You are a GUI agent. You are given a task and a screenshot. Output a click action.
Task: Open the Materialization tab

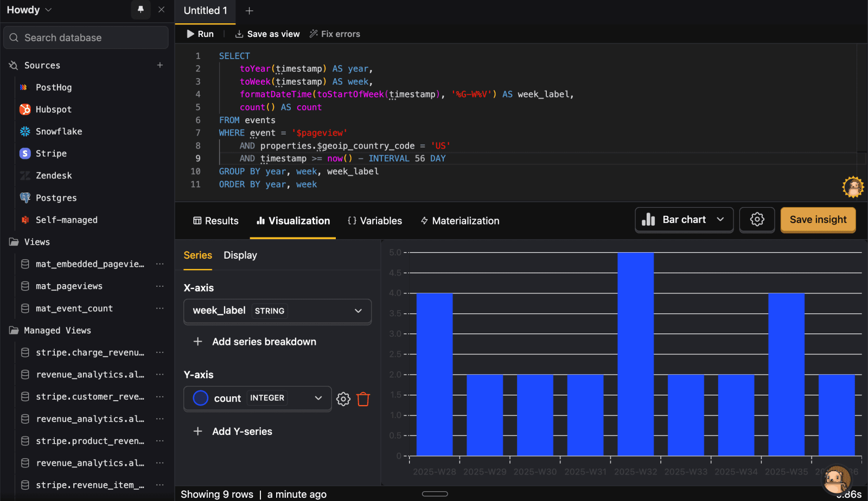pyautogui.click(x=460, y=221)
